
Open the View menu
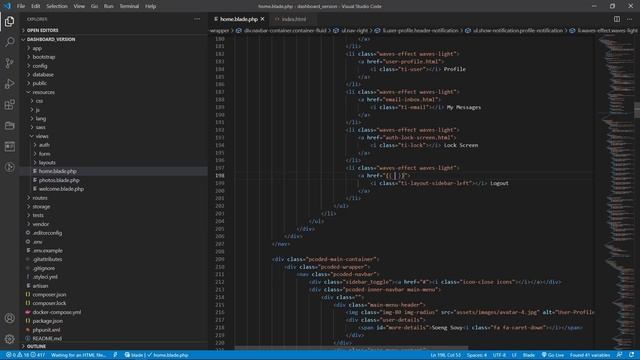tap(79, 6)
